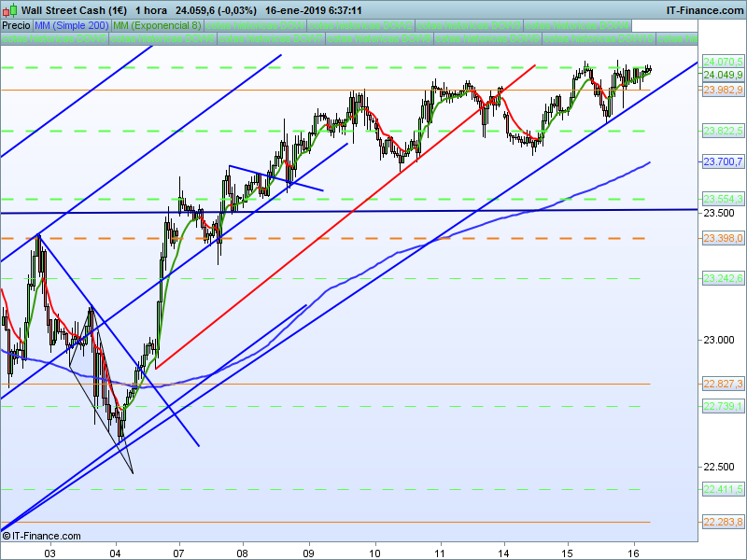This screenshot has height=560, width=747.
Task: Click date 04 on the time axis
Action: click(x=115, y=553)
